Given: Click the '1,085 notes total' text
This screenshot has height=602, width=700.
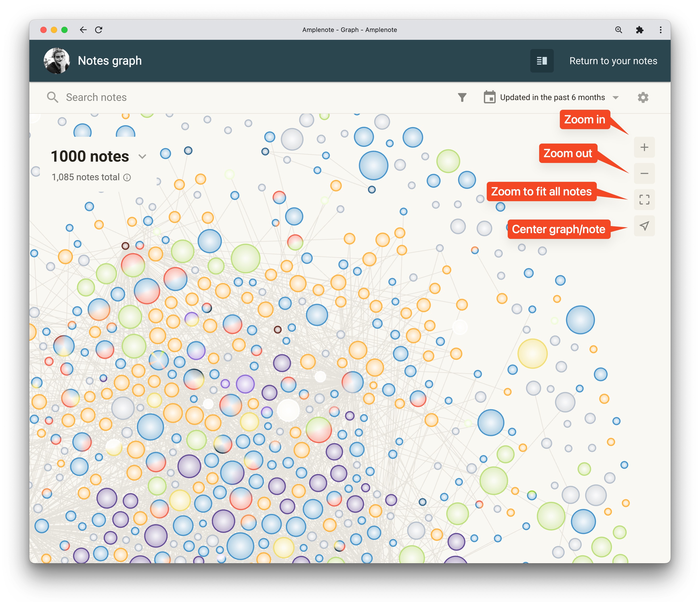Looking at the screenshot, I should [85, 177].
